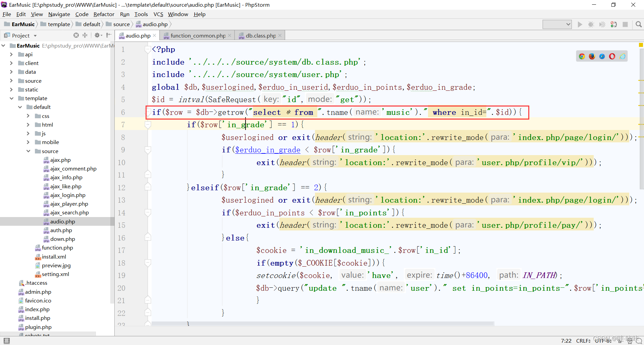
Task: Open the Refactor menu
Action: (104, 14)
